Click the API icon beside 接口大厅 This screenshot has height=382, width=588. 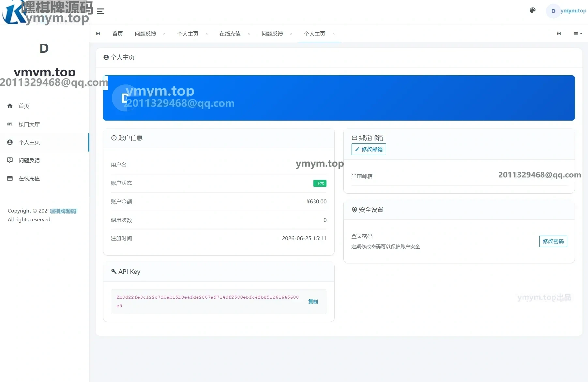coord(10,124)
